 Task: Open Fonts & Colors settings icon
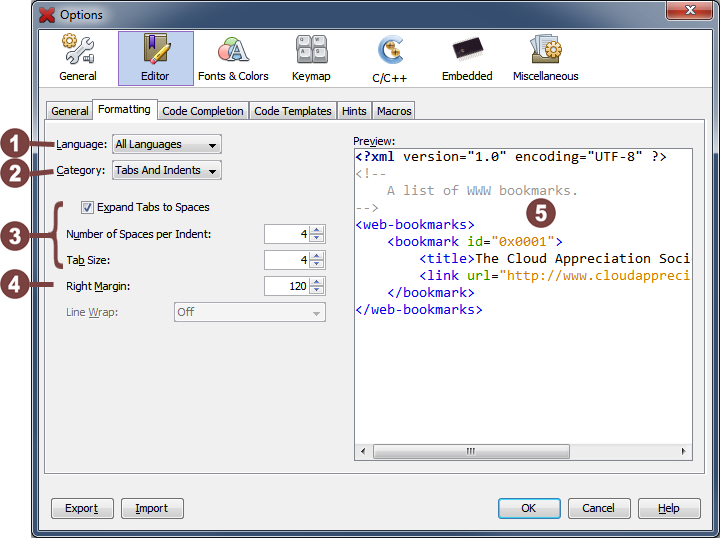coord(233,58)
